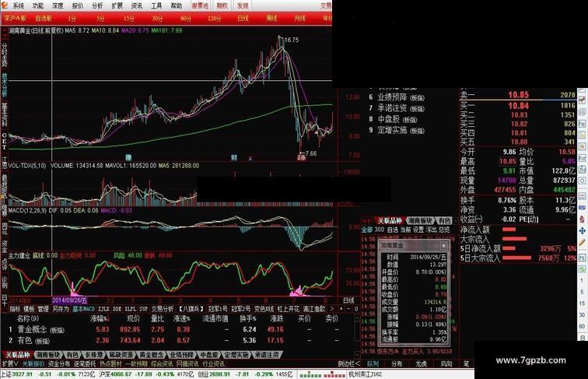This screenshot has width=588, height=379.
Task: Switch chart to 周线 period
Action: (x=271, y=18)
